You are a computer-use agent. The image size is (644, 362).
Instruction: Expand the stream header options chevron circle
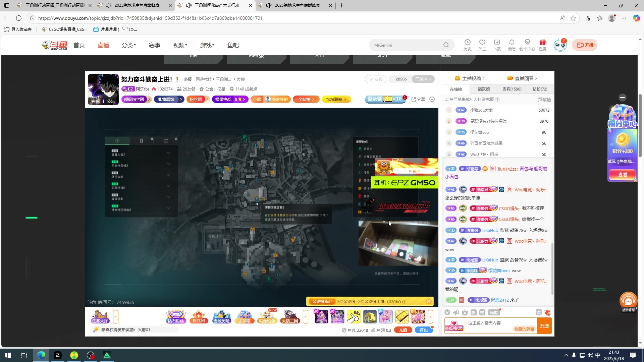point(432,99)
